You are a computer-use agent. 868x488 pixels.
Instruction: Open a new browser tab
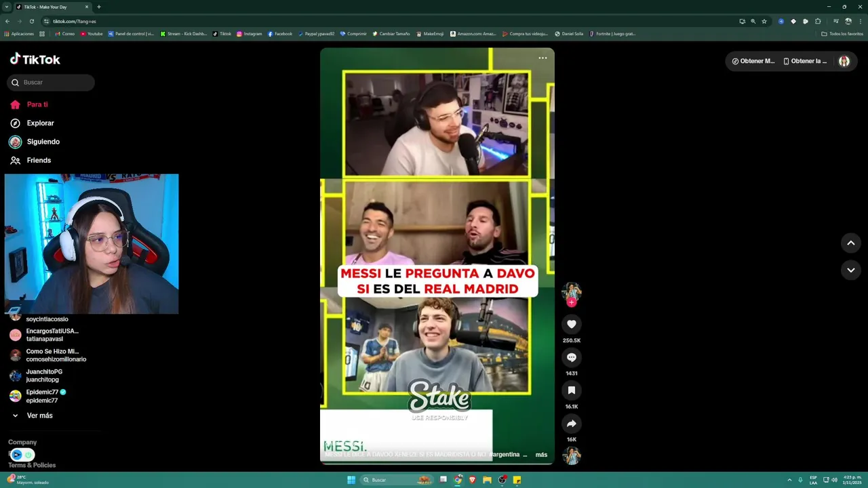pyautogui.click(x=99, y=7)
